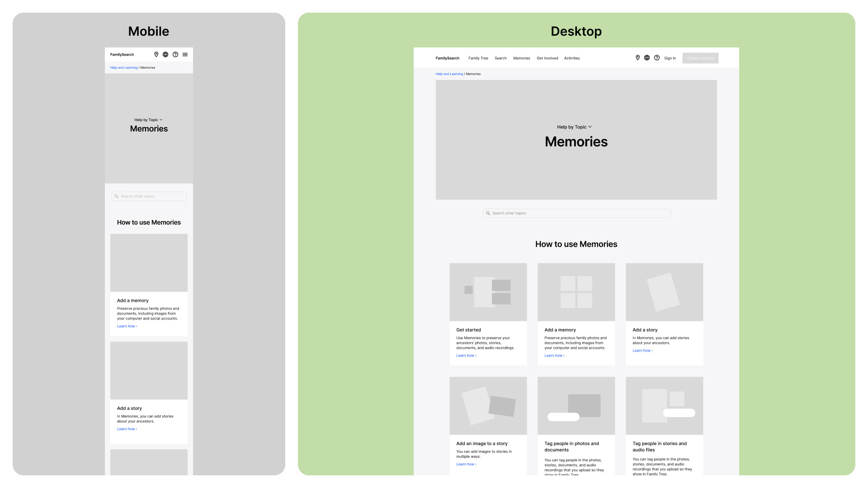Click the desktop Add a memory card thumbnail

(576, 292)
